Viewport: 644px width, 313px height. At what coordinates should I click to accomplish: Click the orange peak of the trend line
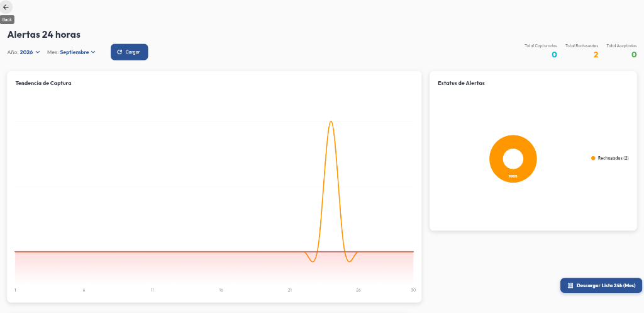coord(331,122)
